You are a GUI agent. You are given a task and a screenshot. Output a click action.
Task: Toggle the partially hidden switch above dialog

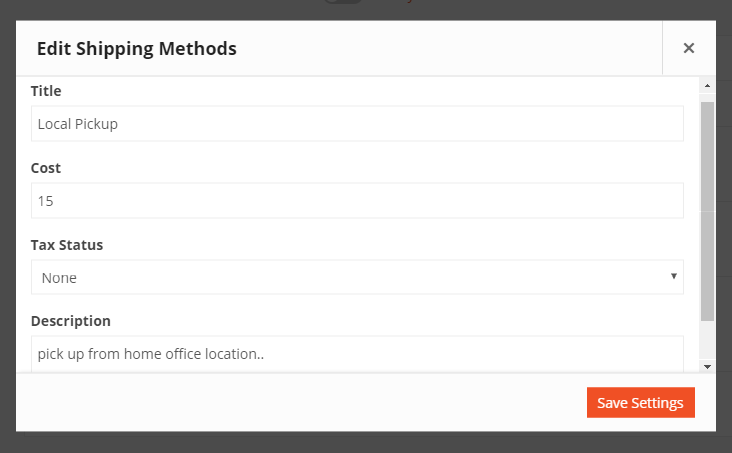point(343,1)
